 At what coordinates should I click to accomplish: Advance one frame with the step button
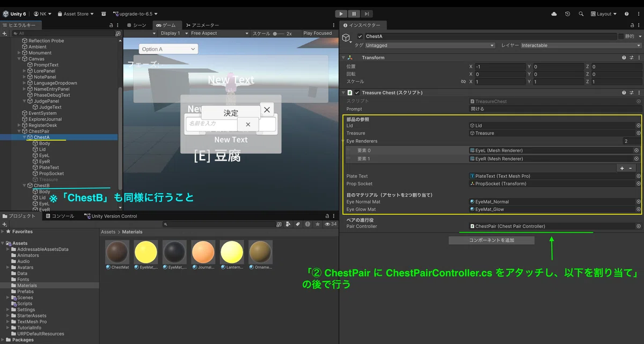click(x=367, y=13)
